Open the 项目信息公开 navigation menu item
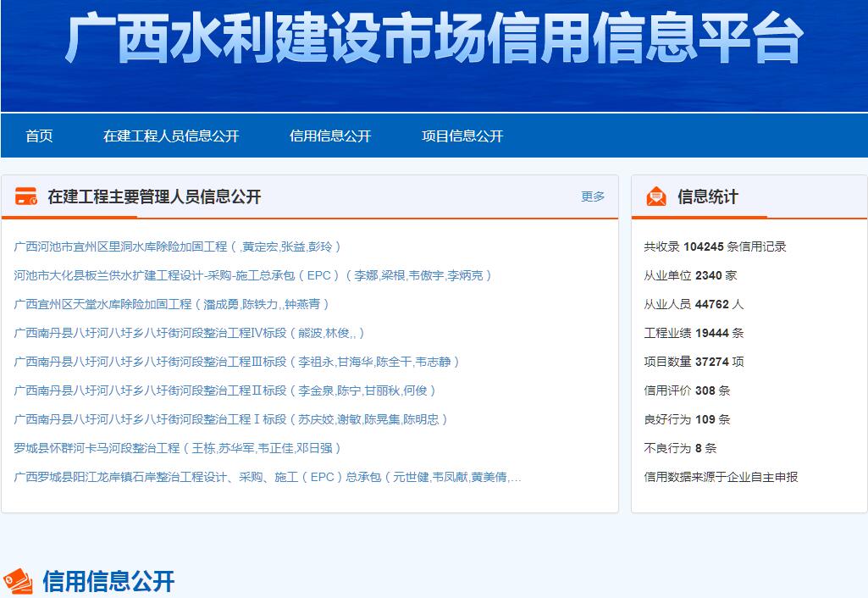The width and height of the screenshot is (868, 598). pos(462,136)
